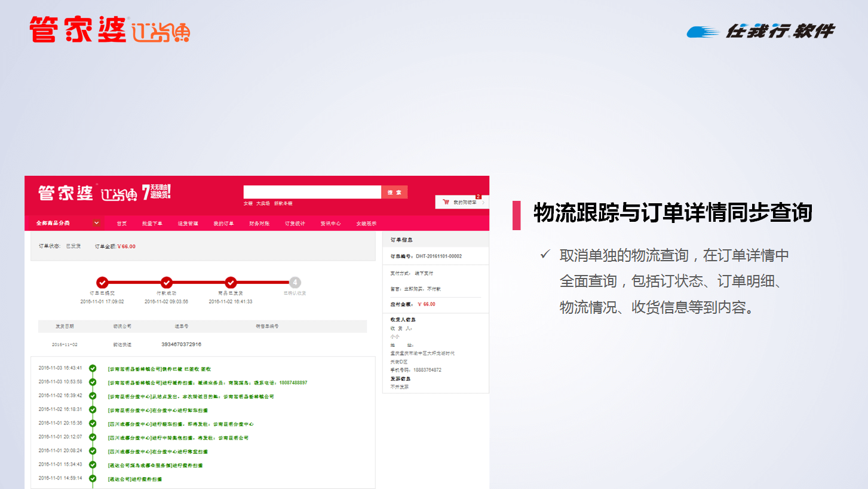Click the red order progress bar

(198, 283)
